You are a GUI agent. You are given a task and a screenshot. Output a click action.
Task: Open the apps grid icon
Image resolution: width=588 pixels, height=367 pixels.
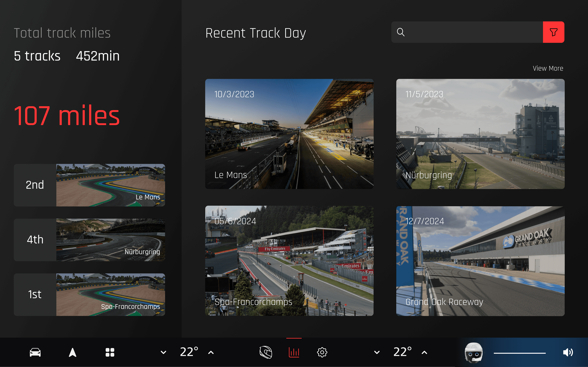coord(110,352)
